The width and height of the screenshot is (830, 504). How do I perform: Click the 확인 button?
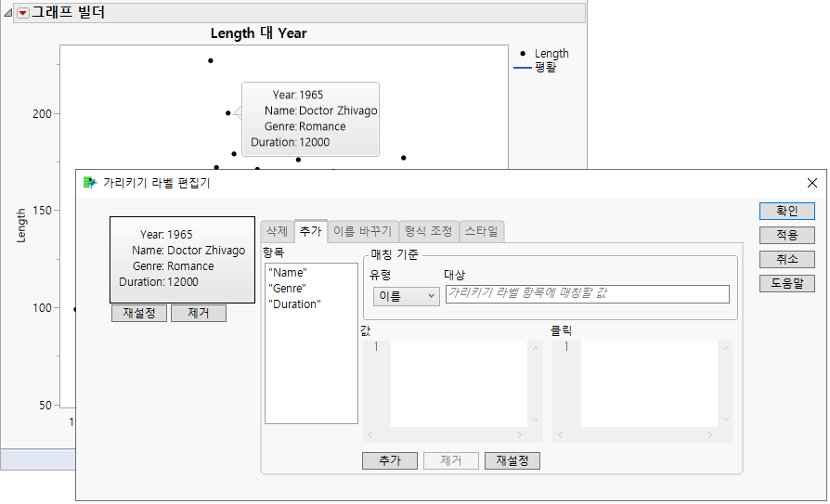pyautogui.click(x=786, y=212)
